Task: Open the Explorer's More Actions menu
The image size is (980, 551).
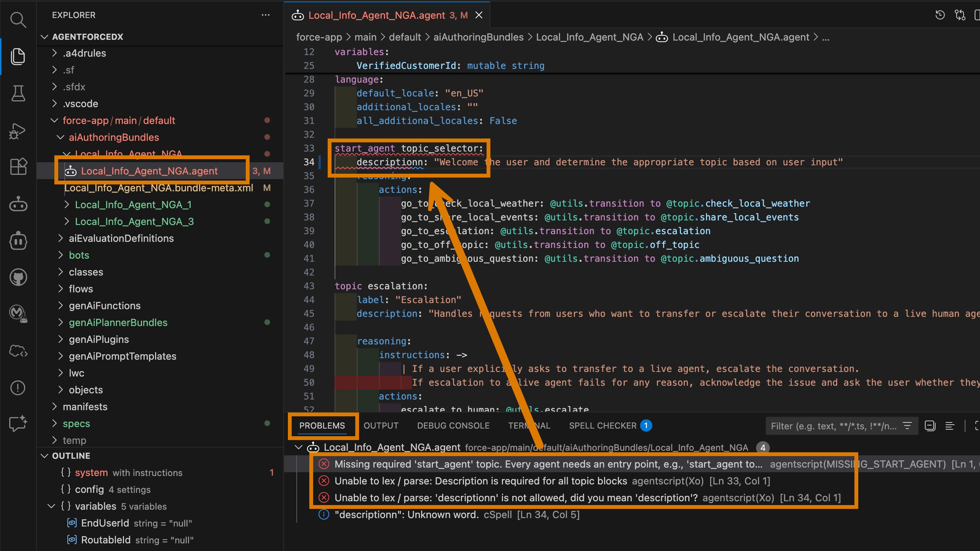Action: click(x=266, y=15)
